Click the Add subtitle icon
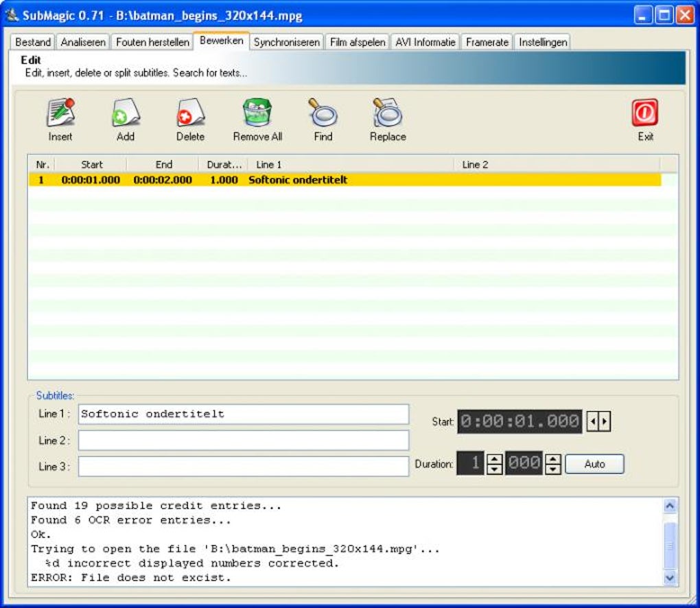Screen dimensions: 700x608 click(x=126, y=113)
